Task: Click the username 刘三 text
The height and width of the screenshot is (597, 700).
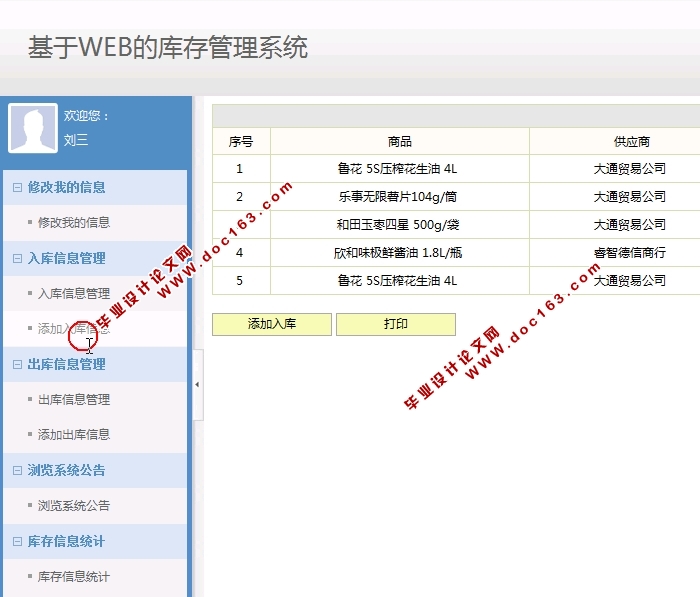Action: [76, 140]
